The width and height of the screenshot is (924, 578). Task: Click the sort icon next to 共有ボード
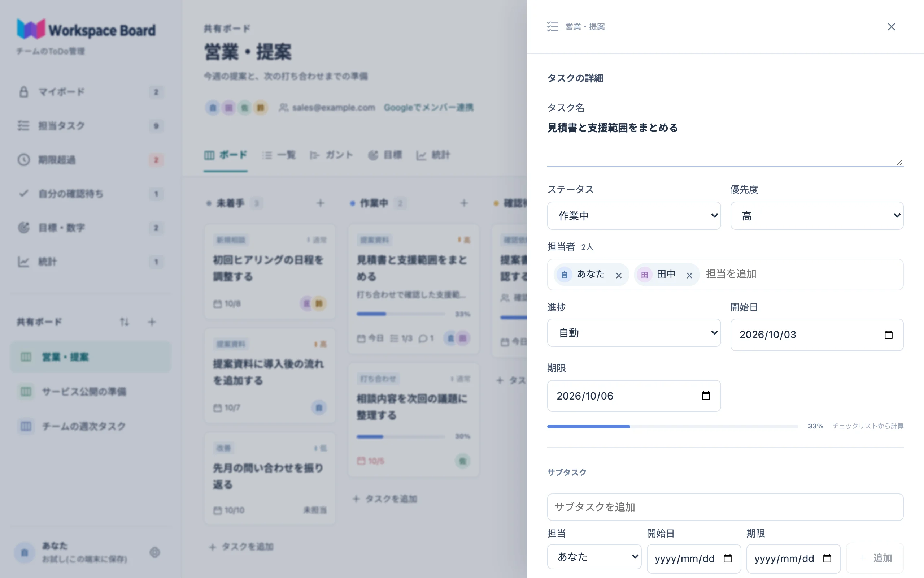pyautogui.click(x=125, y=322)
